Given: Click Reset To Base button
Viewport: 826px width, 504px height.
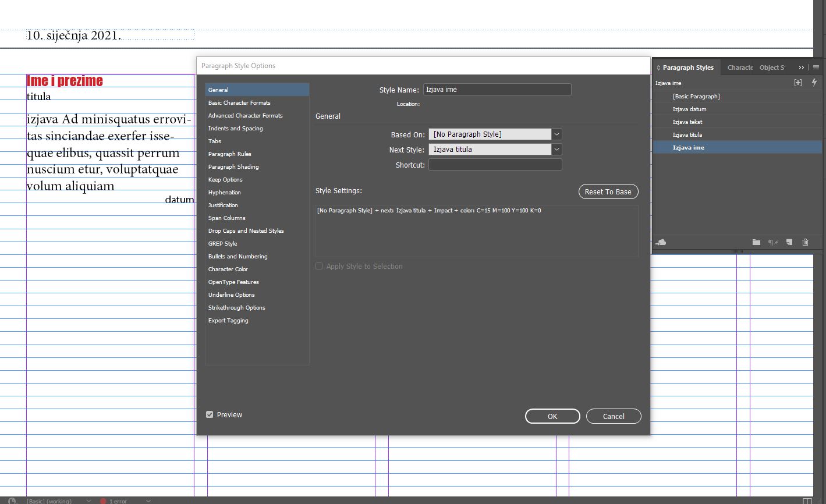Looking at the screenshot, I should pos(608,191).
